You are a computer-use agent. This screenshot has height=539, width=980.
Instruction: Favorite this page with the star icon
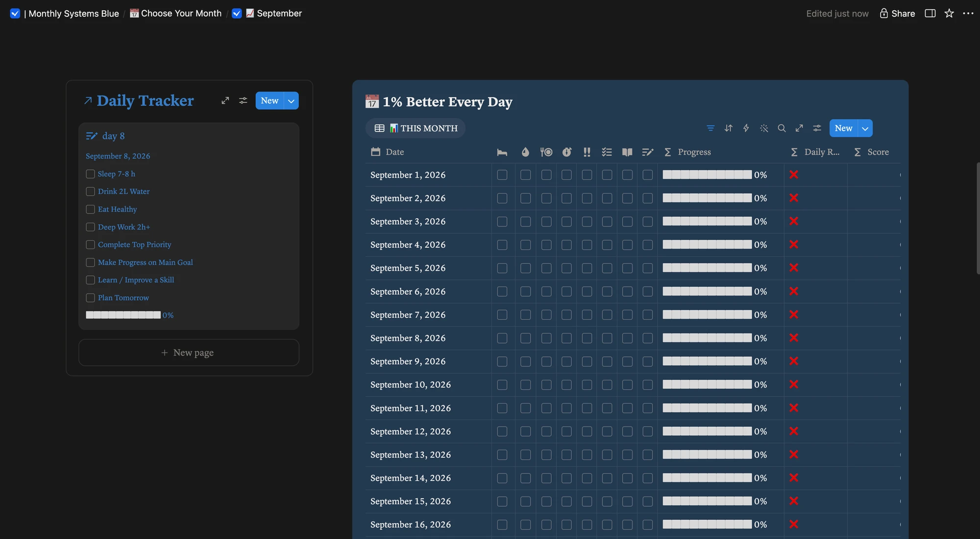pos(949,14)
